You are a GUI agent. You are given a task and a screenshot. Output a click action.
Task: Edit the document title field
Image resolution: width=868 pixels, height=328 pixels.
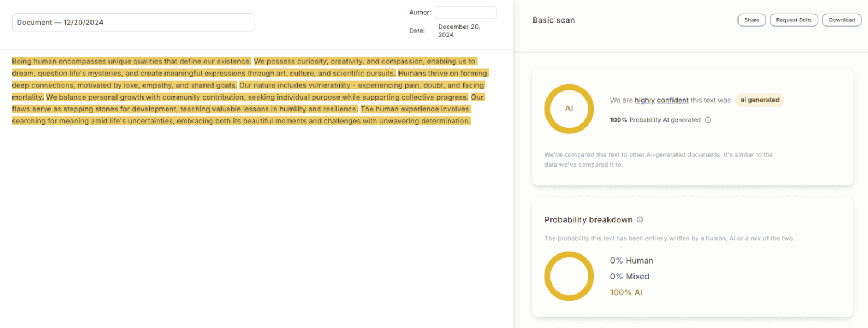click(x=133, y=23)
